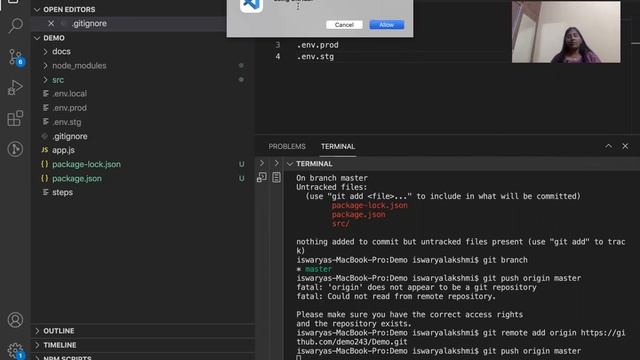The height and width of the screenshot is (360, 640).
Task: Click the U status badge of package-lock.json
Action: [x=242, y=164]
